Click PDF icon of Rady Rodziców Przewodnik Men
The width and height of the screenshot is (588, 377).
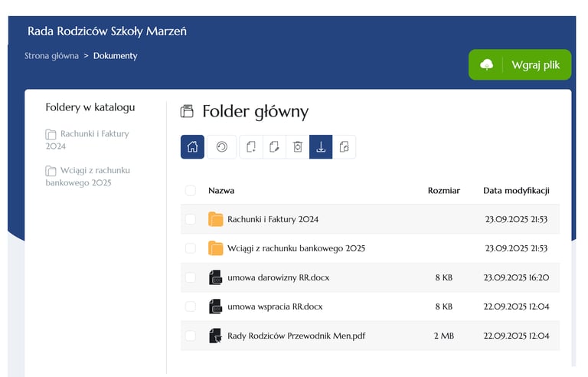coord(215,336)
